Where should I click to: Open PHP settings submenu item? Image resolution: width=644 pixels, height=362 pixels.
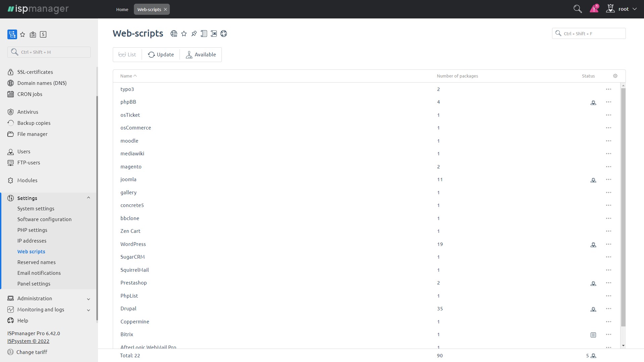coord(33,230)
